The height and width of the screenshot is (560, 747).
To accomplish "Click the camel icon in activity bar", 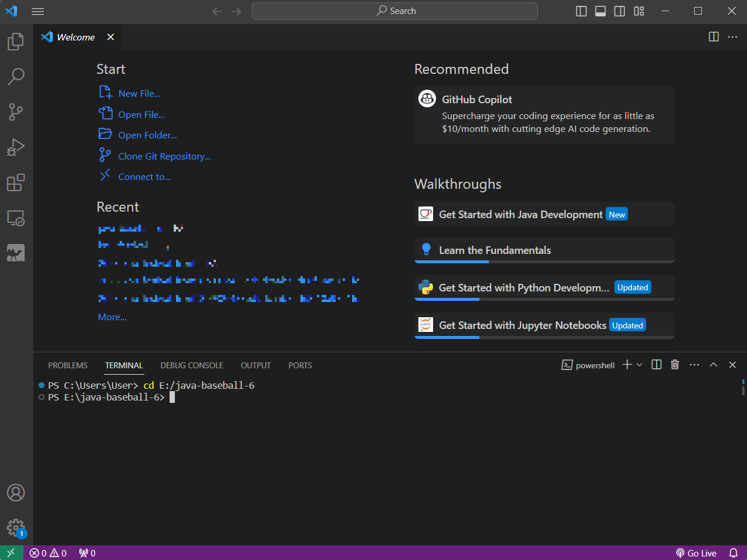I will (x=16, y=253).
